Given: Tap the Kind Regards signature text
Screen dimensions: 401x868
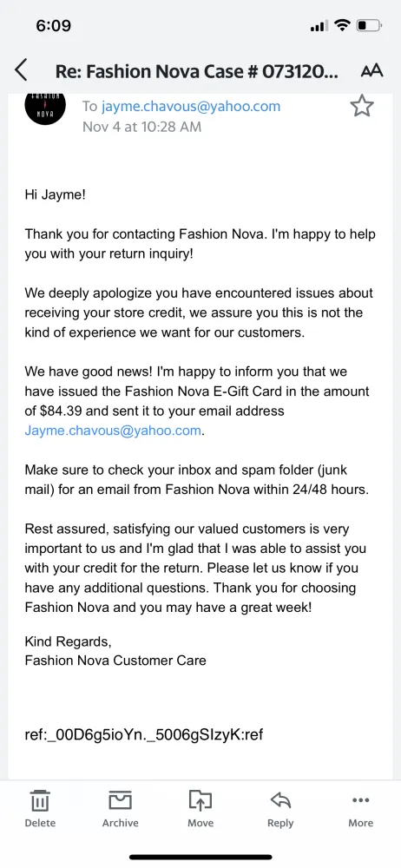Looking at the screenshot, I should pos(68,642).
